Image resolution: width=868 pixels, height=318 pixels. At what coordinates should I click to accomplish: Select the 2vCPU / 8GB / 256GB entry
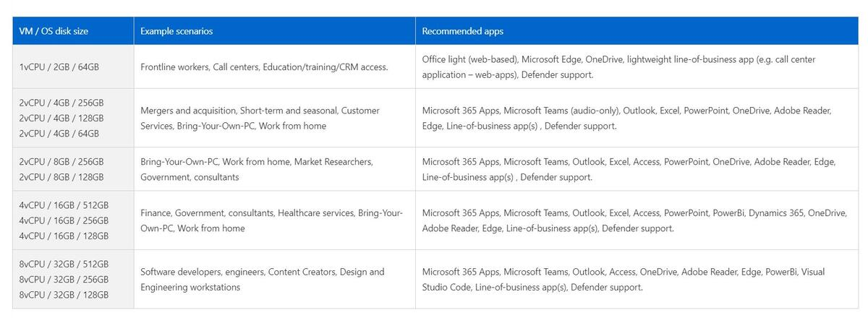coord(61,162)
